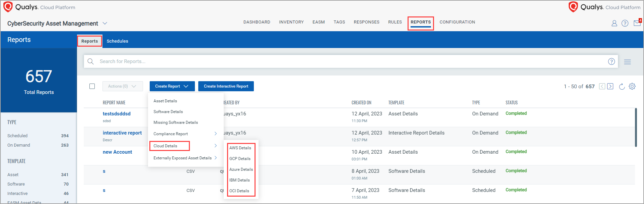The height and width of the screenshot is (204, 644).
Task: Open the Create Report dropdown
Action: click(x=172, y=86)
